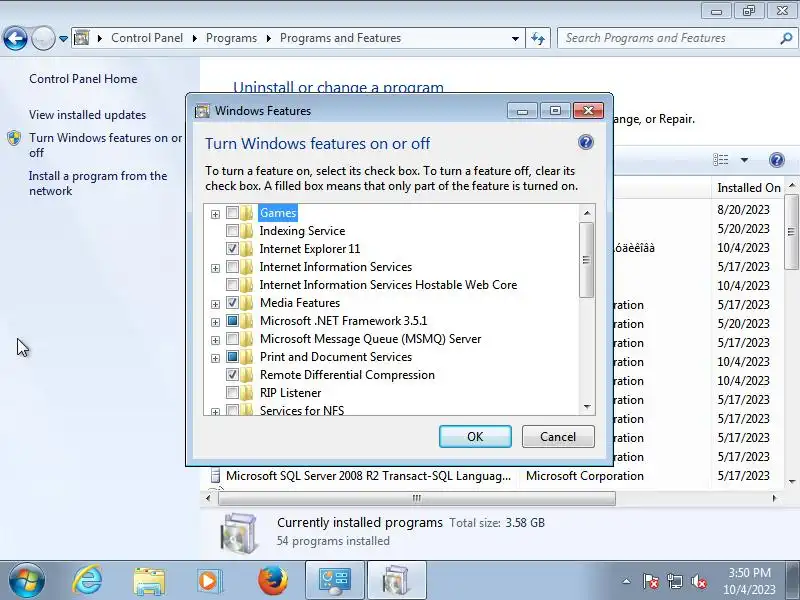Launch Firefox from the taskbar

point(272,580)
